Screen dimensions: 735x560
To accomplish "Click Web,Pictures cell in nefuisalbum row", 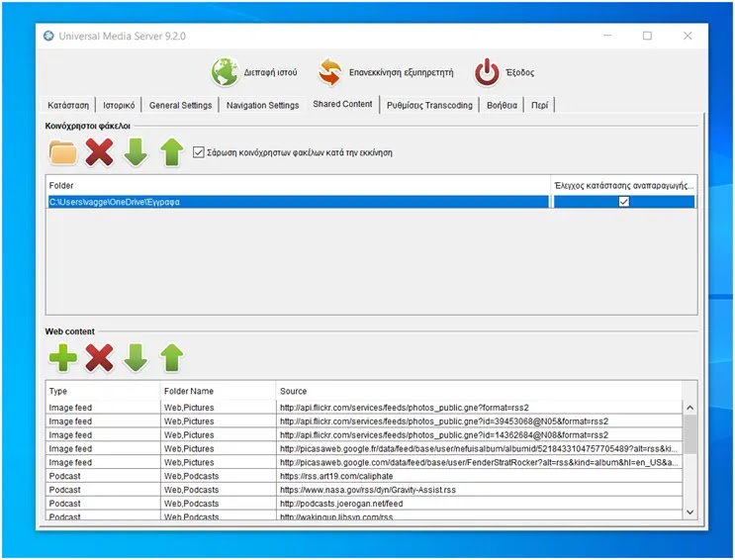I will (218, 448).
